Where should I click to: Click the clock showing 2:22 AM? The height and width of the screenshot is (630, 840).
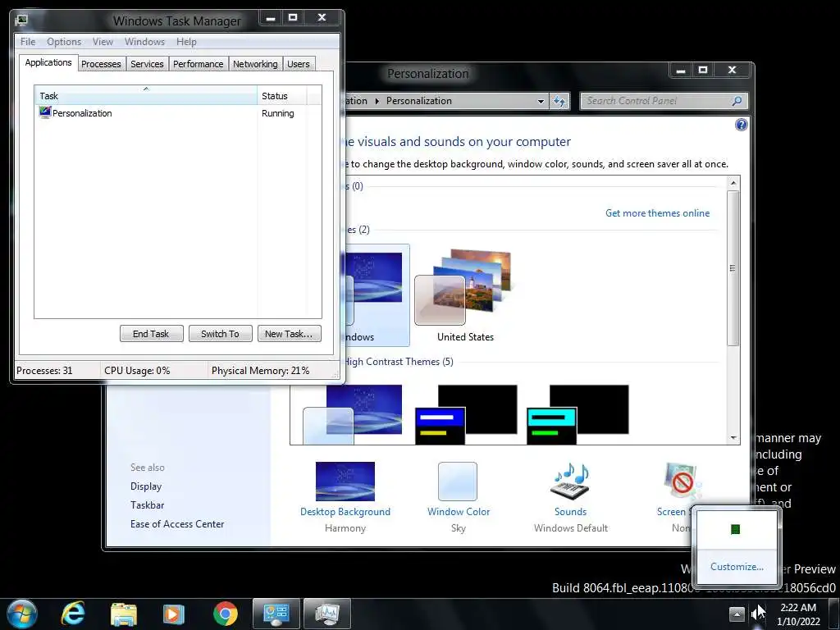[798, 614]
